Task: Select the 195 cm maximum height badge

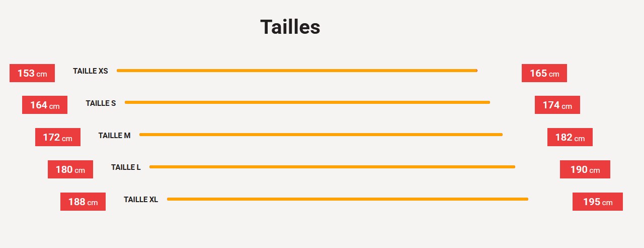Action: coord(597,202)
